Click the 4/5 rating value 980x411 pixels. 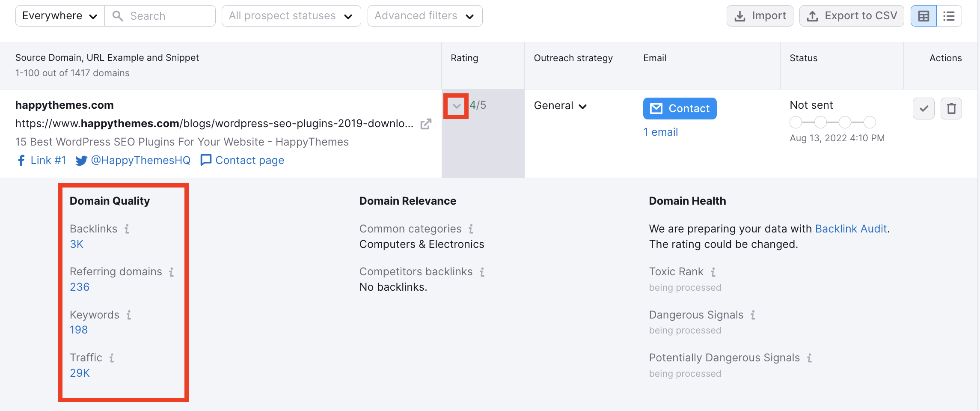click(x=478, y=105)
